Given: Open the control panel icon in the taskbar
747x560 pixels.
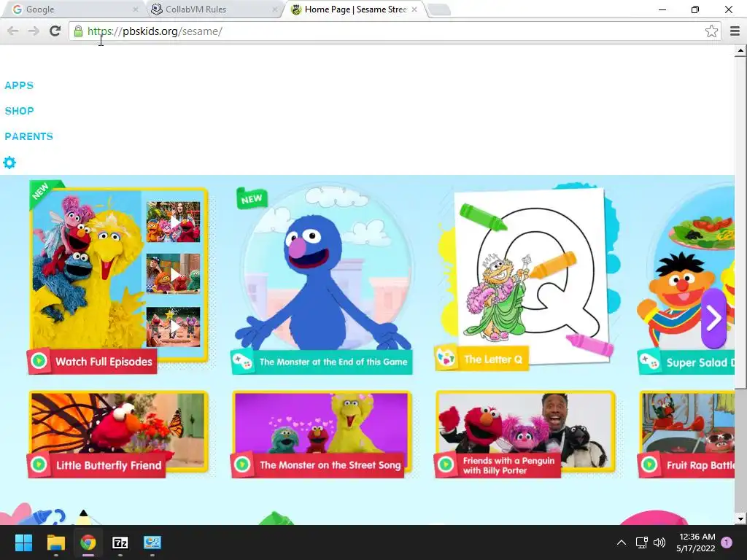Looking at the screenshot, I should (x=152, y=542).
